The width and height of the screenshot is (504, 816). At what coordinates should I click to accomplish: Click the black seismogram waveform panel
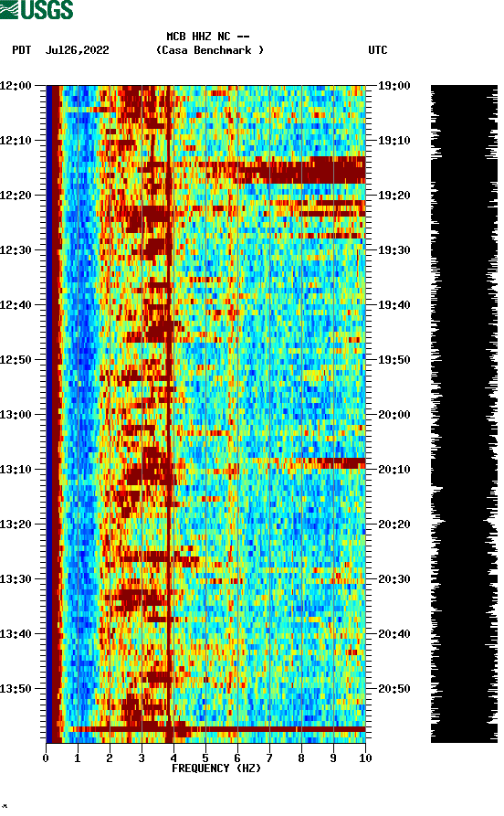coord(465,414)
